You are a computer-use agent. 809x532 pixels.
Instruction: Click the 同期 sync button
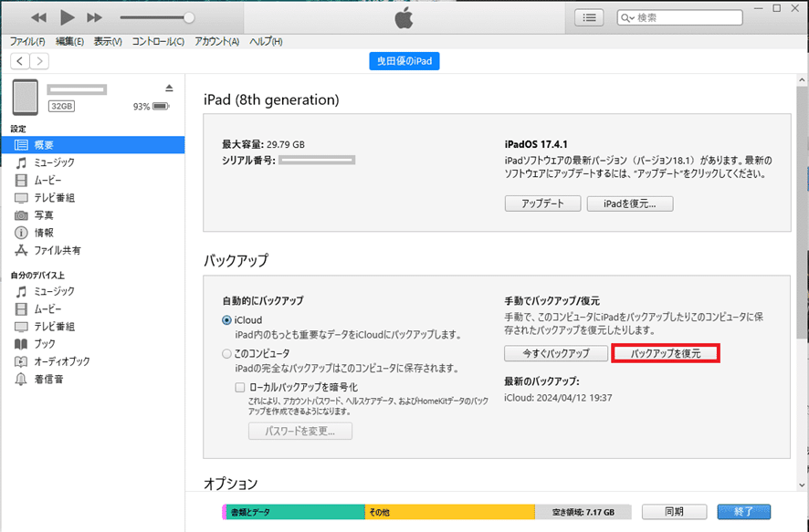675,512
